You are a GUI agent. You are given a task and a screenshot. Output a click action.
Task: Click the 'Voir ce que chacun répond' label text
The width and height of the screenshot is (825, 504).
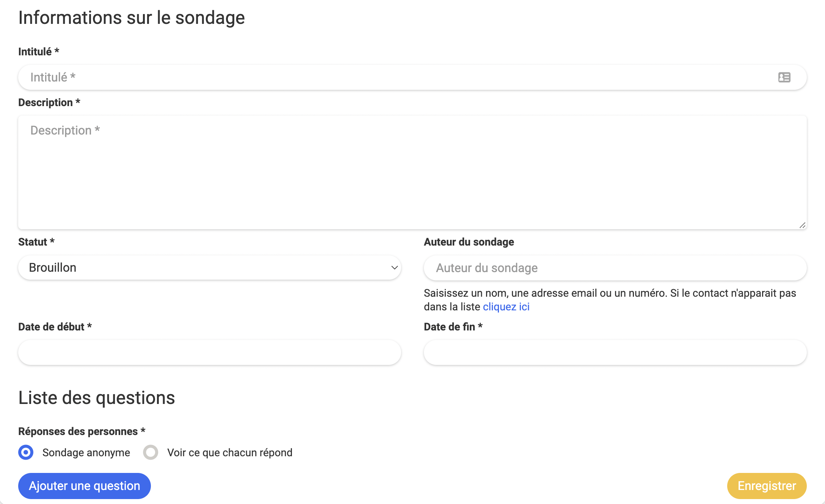click(230, 452)
